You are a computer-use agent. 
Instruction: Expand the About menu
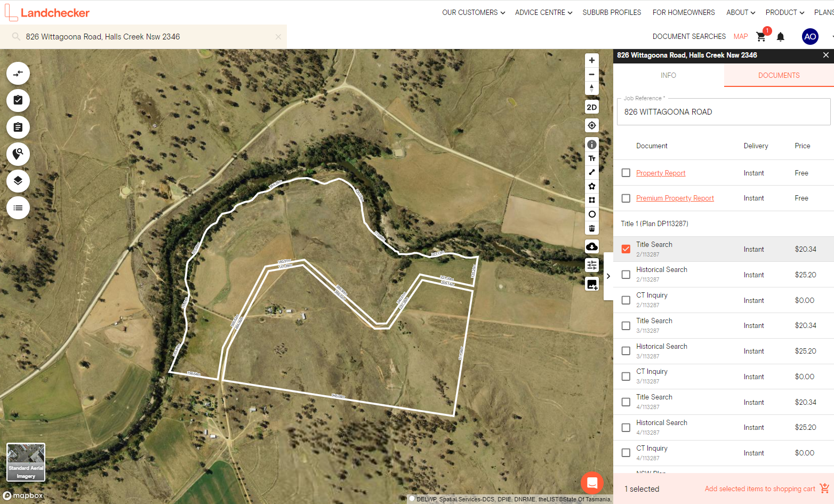coord(741,12)
